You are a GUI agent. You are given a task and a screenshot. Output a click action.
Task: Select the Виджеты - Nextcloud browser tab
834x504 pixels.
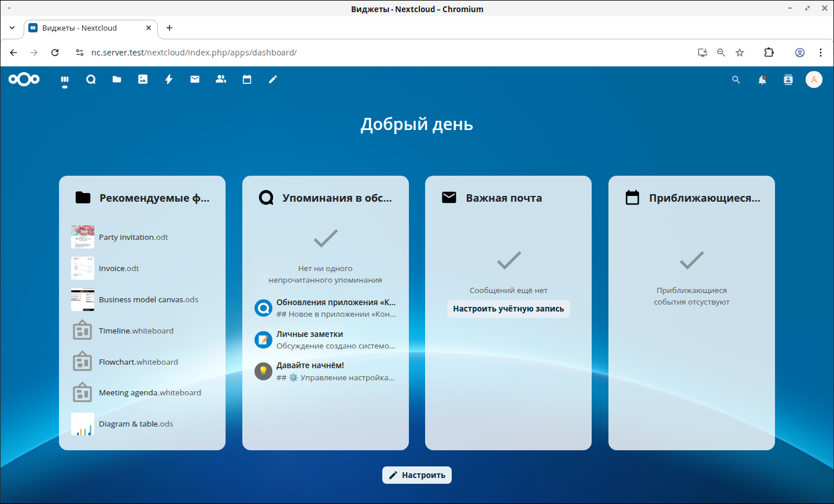tap(87, 28)
